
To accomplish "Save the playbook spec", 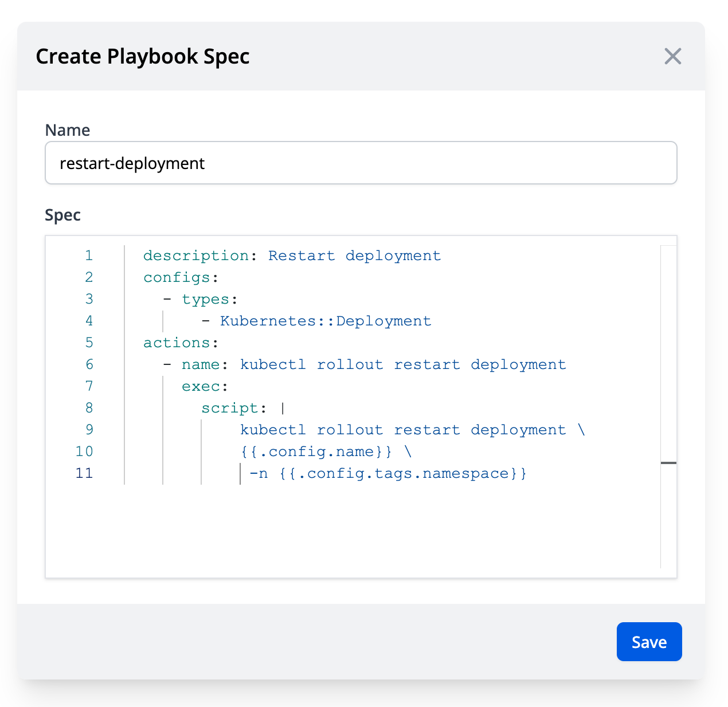I will pyautogui.click(x=649, y=642).
